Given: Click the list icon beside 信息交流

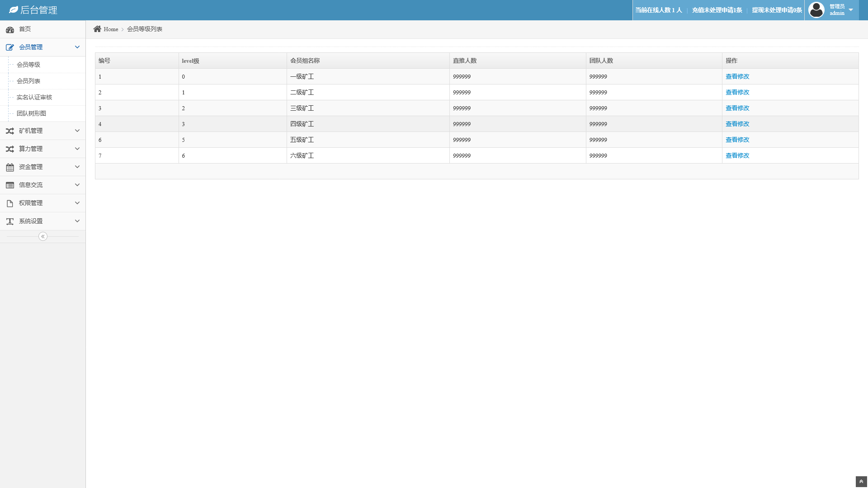Looking at the screenshot, I should pos(10,185).
